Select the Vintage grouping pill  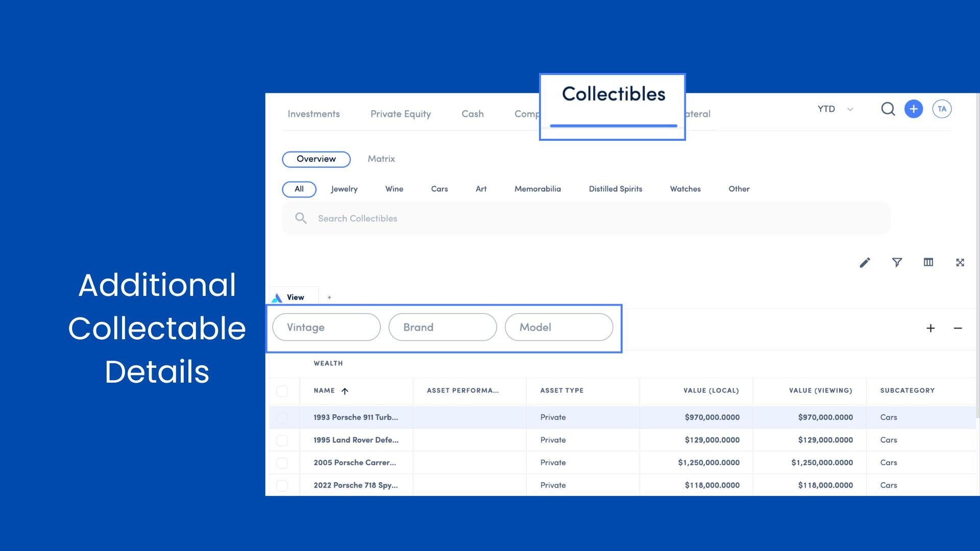coord(326,327)
